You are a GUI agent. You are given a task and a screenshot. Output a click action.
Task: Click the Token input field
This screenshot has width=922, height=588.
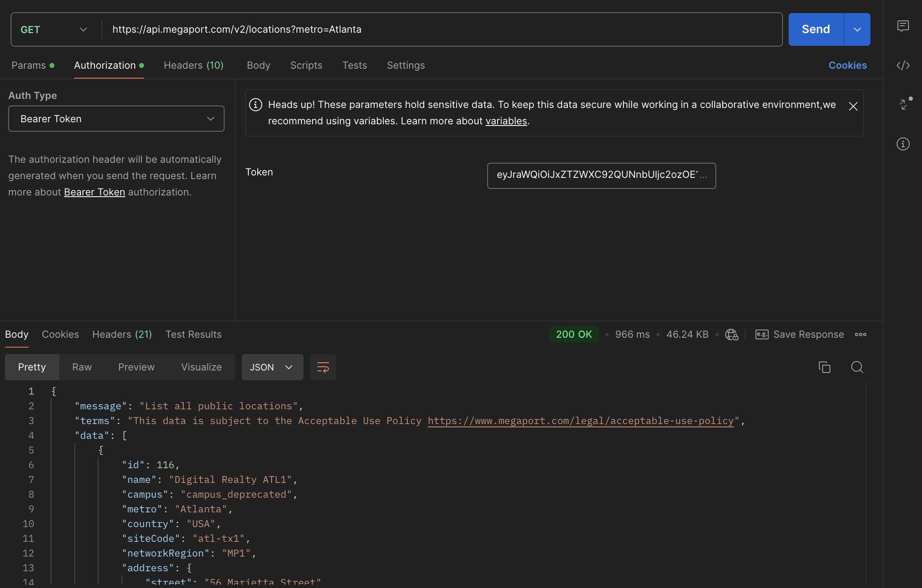601,176
